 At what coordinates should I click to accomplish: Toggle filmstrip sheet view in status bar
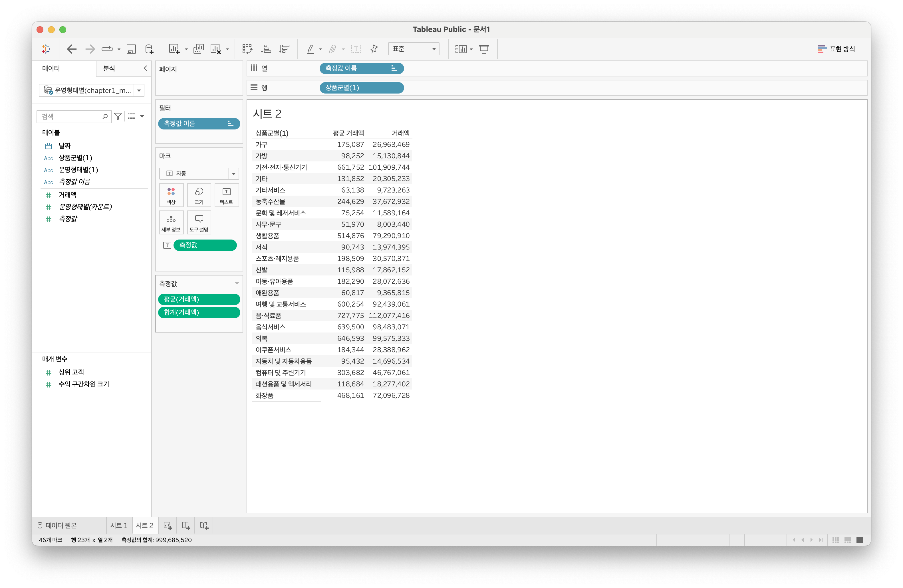coord(848,540)
